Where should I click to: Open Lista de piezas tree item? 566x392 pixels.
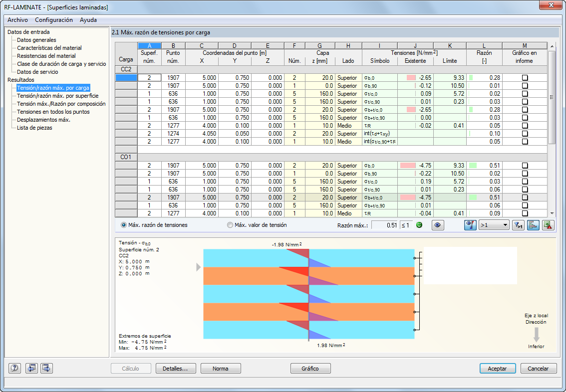pyautogui.click(x=34, y=128)
